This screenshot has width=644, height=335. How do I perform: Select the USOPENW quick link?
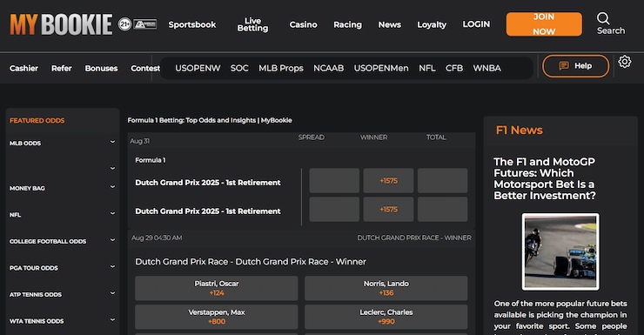point(198,68)
